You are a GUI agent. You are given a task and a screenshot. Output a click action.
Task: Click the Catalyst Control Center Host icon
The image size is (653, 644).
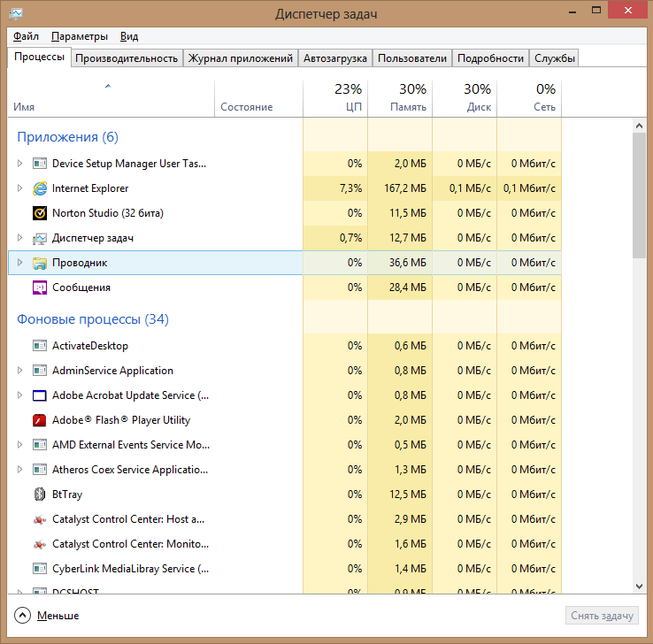tap(40, 519)
